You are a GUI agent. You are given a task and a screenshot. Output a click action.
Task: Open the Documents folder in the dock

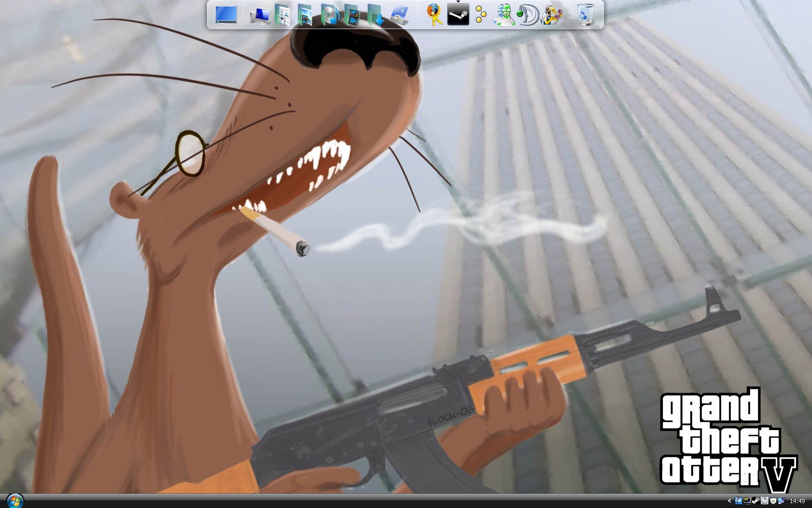click(282, 15)
